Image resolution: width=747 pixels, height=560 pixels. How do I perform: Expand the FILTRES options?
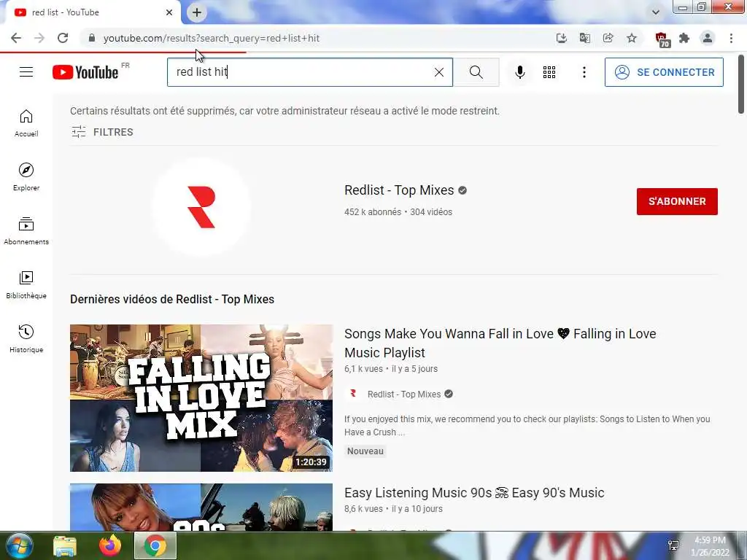(102, 132)
